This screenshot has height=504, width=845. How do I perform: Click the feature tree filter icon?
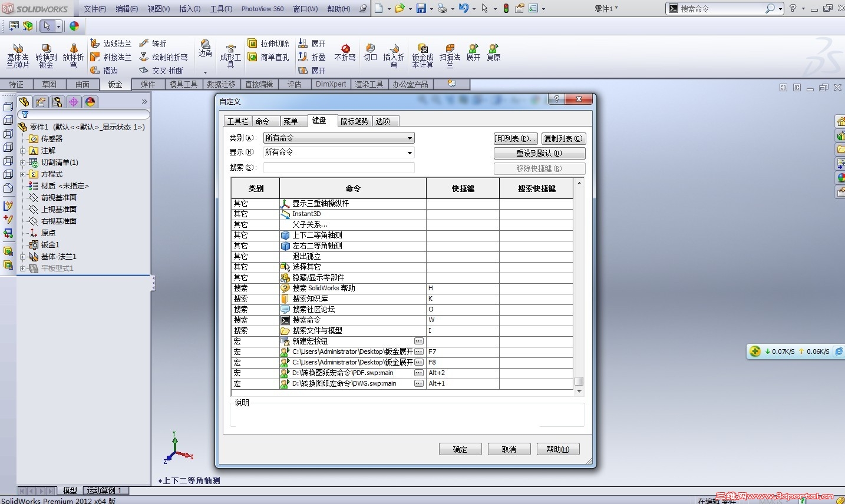coord(25,114)
